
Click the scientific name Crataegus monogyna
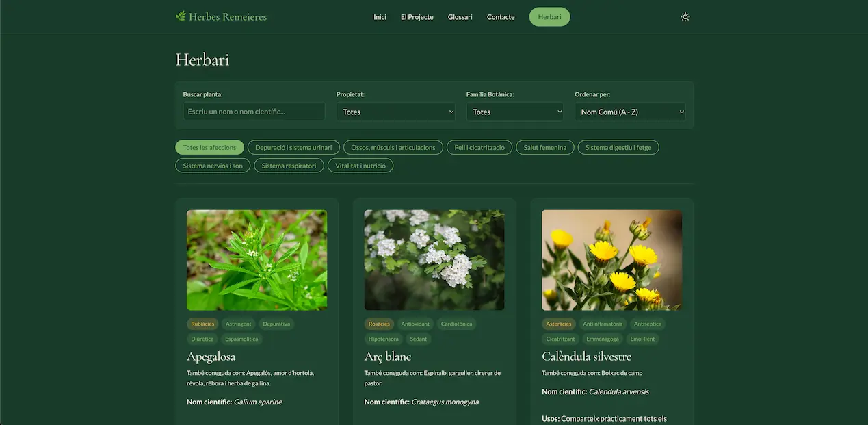point(445,402)
